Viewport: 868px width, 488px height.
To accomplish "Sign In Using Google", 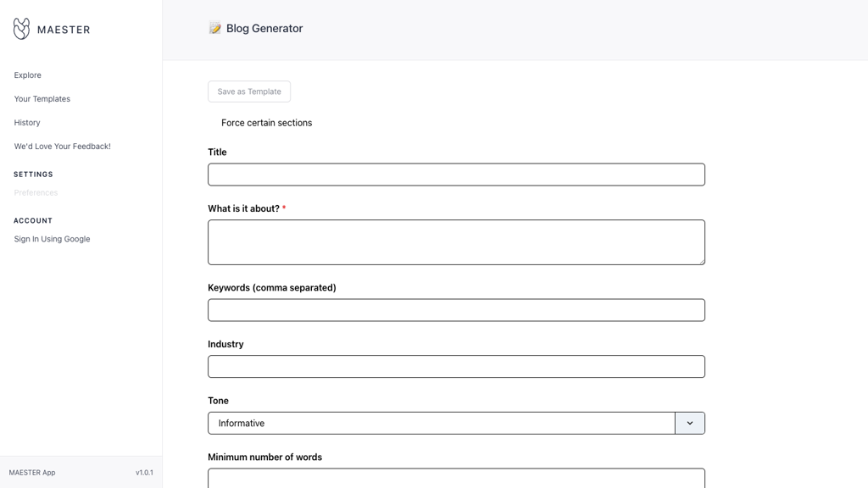I will [x=51, y=239].
